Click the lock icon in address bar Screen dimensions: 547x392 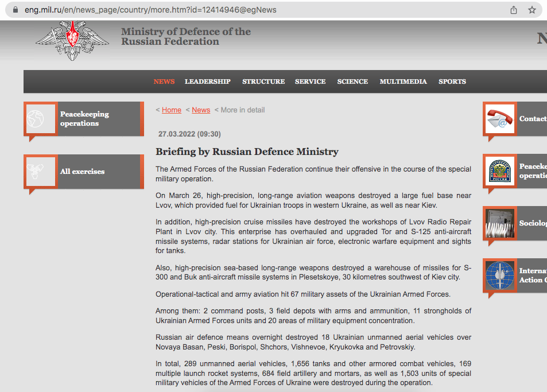pyautogui.click(x=15, y=10)
